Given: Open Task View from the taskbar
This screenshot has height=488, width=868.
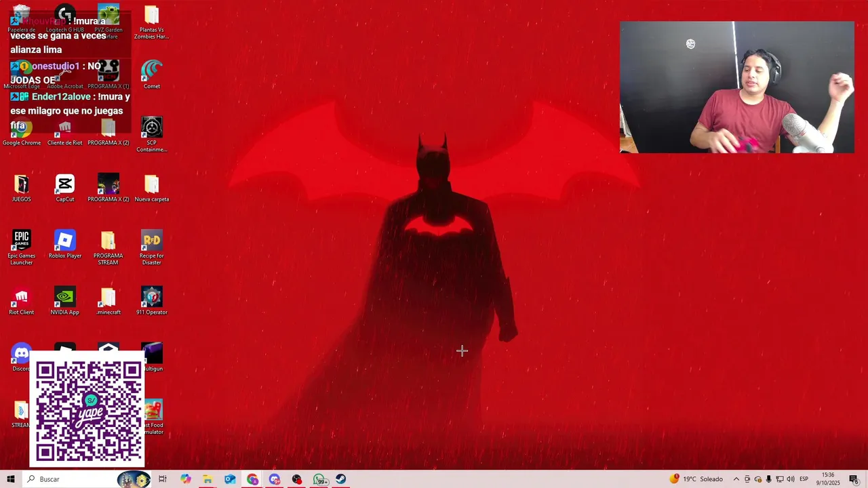Looking at the screenshot, I should (x=163, y=479).
